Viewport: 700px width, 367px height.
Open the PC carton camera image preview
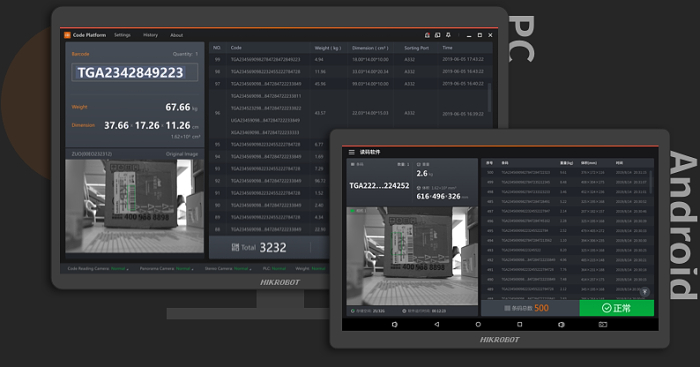coord(134,206)
